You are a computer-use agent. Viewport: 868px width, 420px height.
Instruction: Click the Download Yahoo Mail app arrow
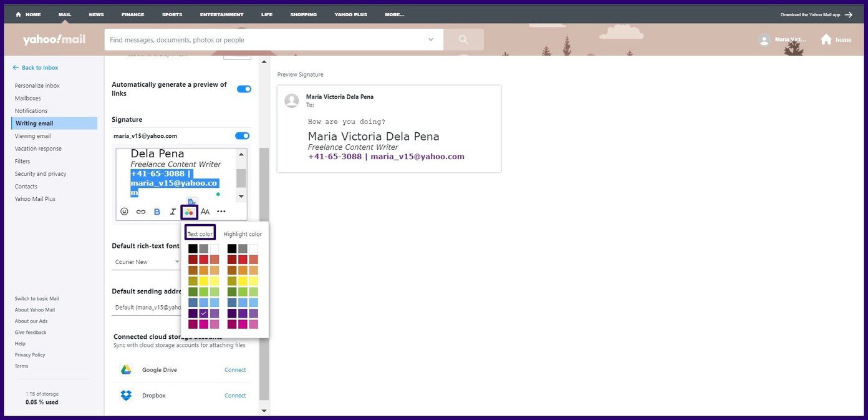tap(849, 14)
